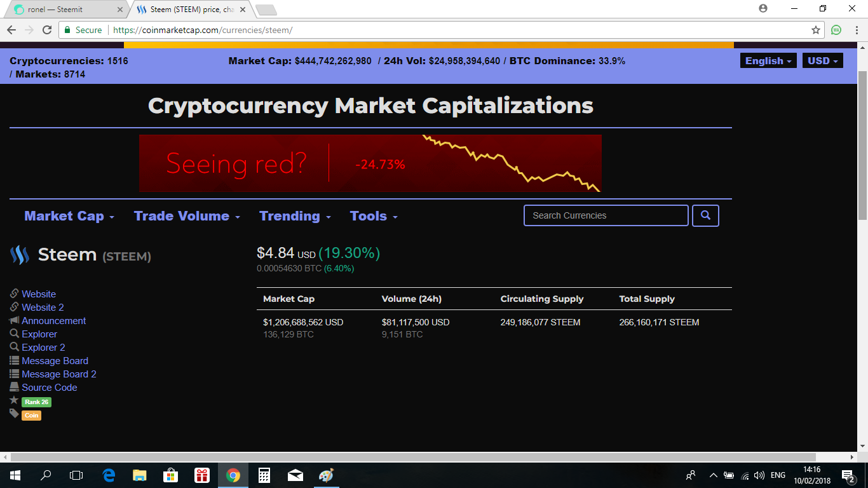
Task: Open the English language dropdown
Action: [x=768, y=60]
